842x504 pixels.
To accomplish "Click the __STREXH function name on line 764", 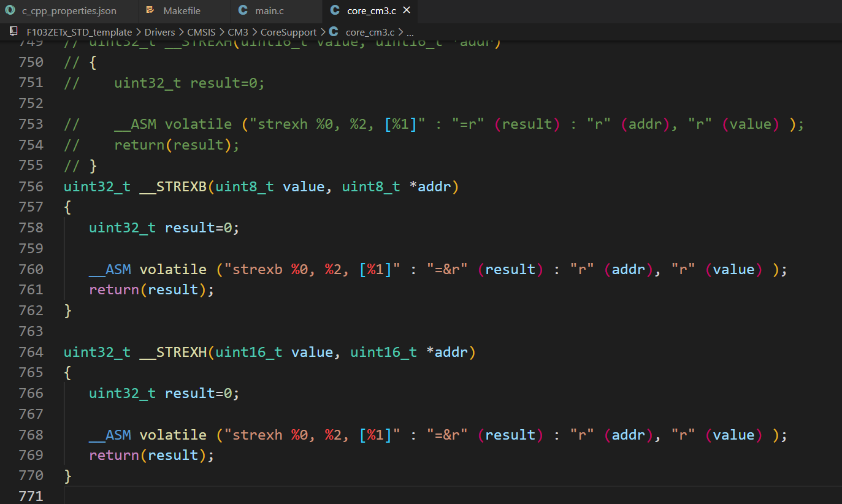I will pyautogui.click(x=173, y=352).
